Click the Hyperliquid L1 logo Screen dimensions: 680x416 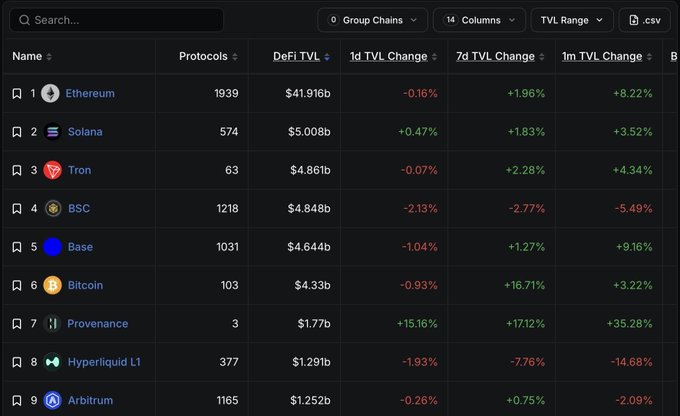pos(52,362)
